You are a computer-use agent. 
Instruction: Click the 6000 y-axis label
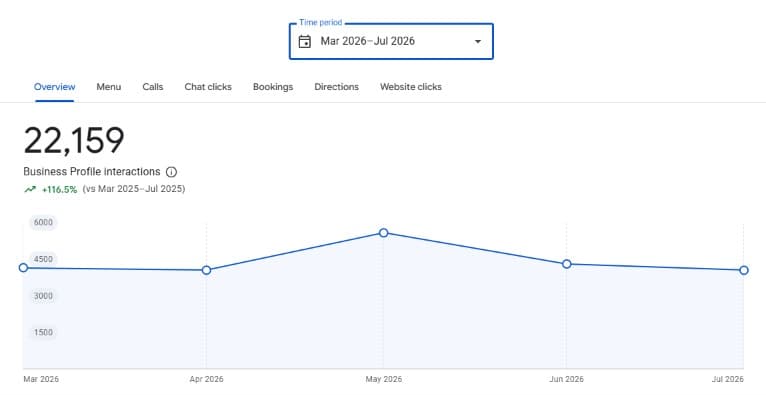(43, 223)
